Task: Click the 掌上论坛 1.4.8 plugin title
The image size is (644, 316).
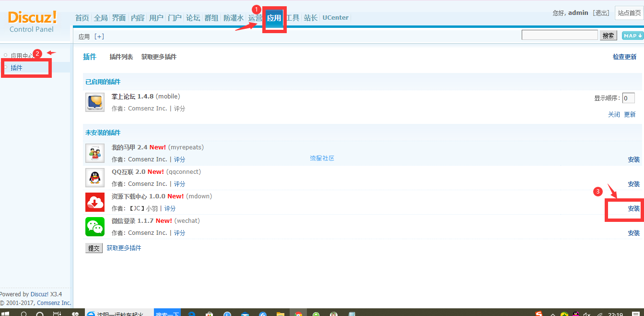Action: (x=133, y=97)
